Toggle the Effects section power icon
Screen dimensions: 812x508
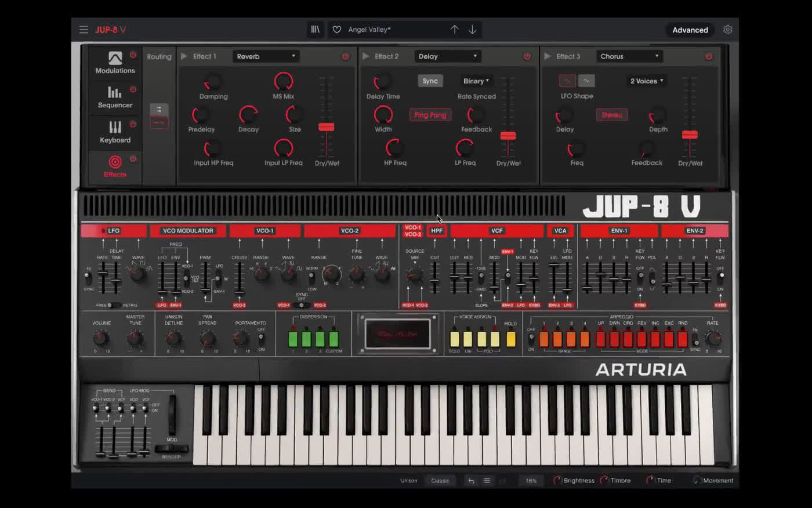coord(133,158)
